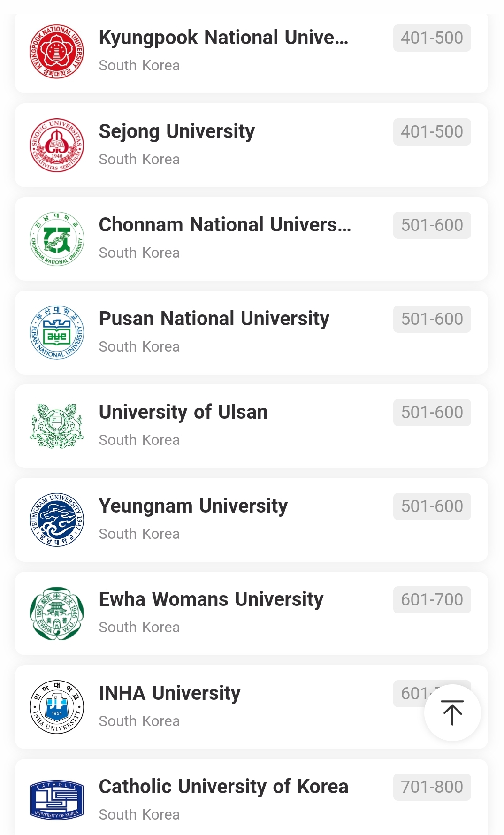Open Kyungpook National University listing
The height and width of the screenshot is (835, 504).
(223, 38)
